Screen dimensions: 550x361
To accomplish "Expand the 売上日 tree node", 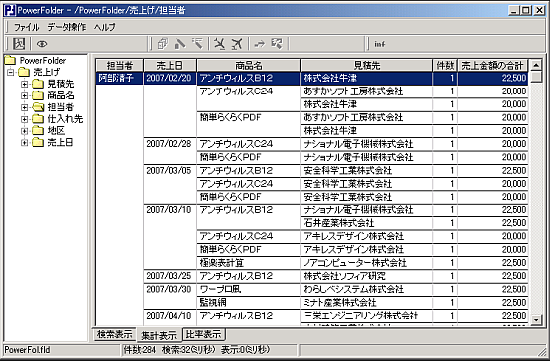I will (25, 142).
